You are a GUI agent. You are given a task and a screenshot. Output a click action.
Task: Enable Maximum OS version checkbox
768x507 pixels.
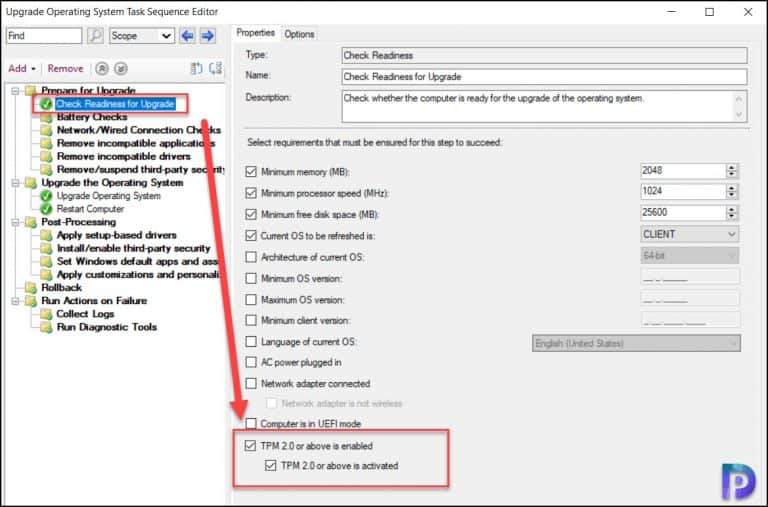coord(251,299)
